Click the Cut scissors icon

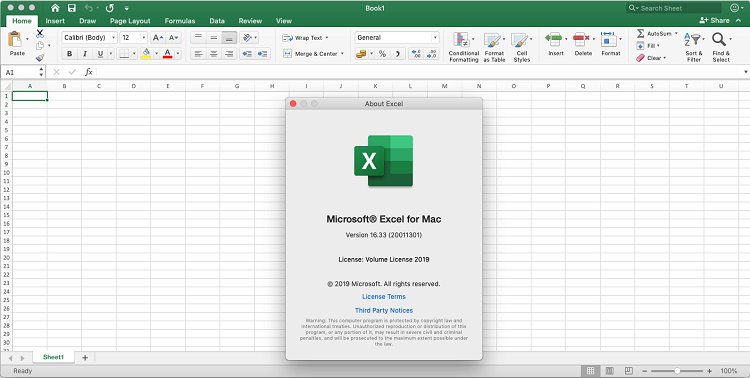40,33
